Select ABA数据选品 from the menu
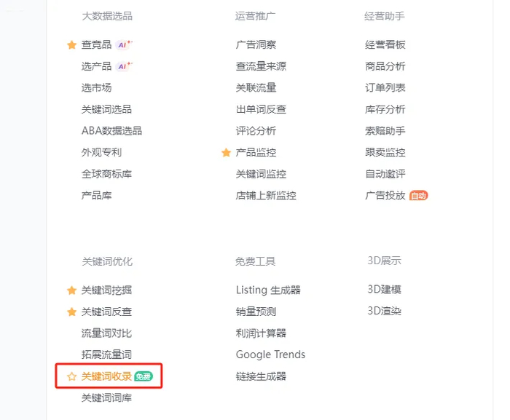This screenshot has height=420, width=510. pos(111,131)
